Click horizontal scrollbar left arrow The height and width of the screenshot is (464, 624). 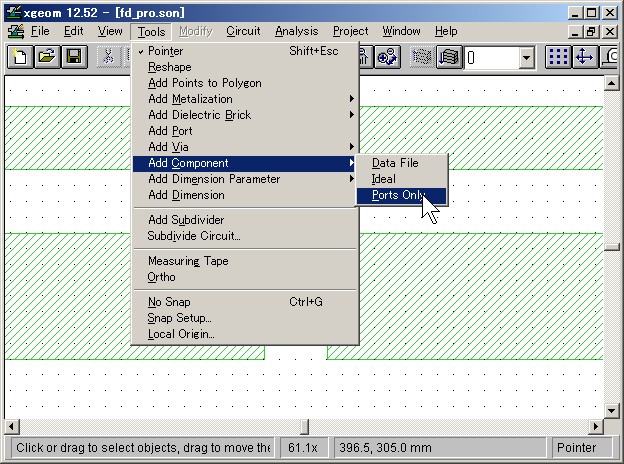pyautogui.click(x=12, y=427)
